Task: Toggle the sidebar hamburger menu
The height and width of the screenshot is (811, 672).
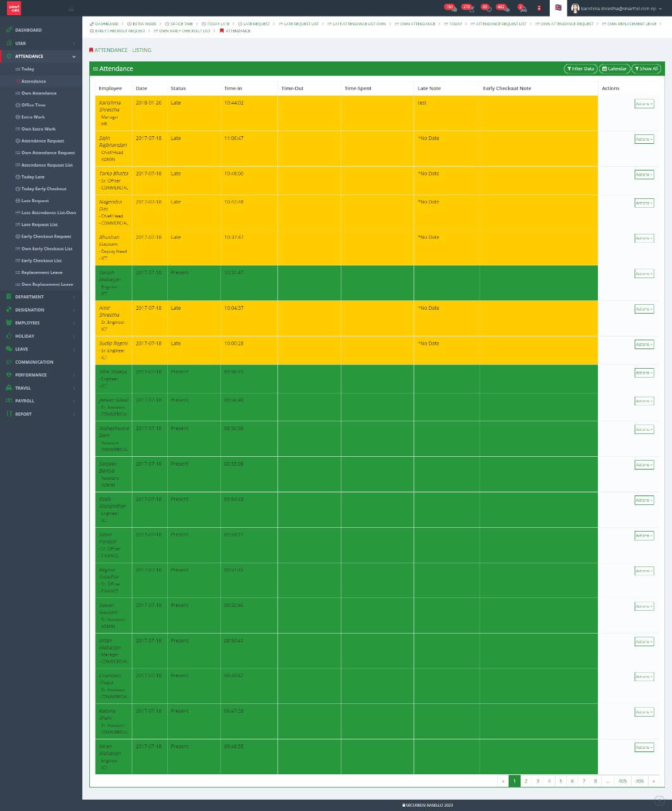Action: coord(71,8)
